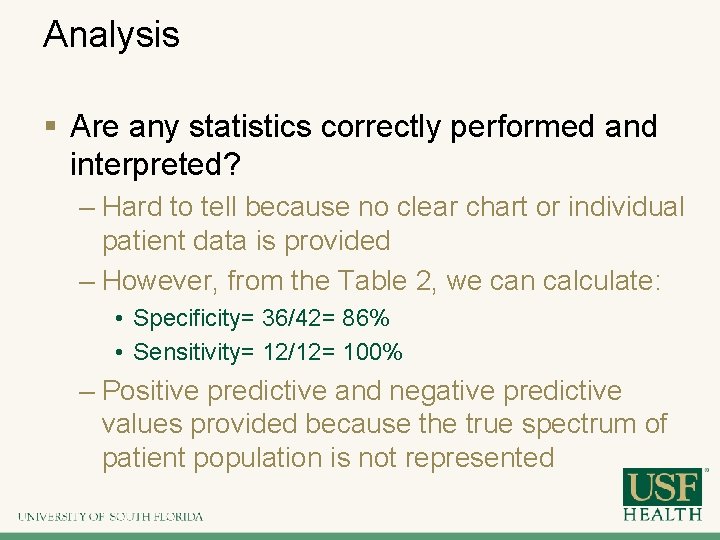
Task: Click the green bar along the slide bottom
Action: 360,535
